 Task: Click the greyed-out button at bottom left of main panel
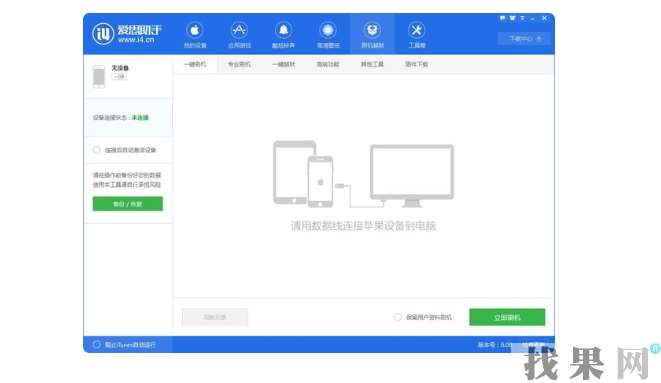[x=215, y=317]
